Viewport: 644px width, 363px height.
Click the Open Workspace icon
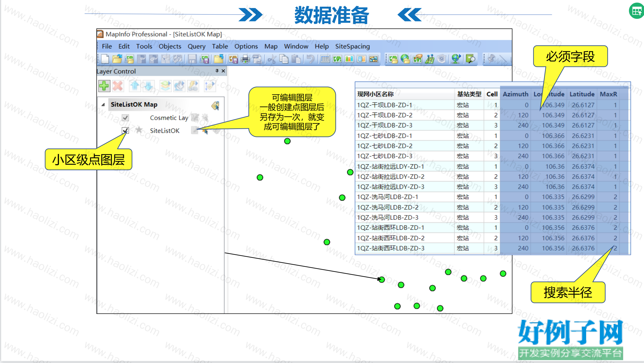click(129, 59)
